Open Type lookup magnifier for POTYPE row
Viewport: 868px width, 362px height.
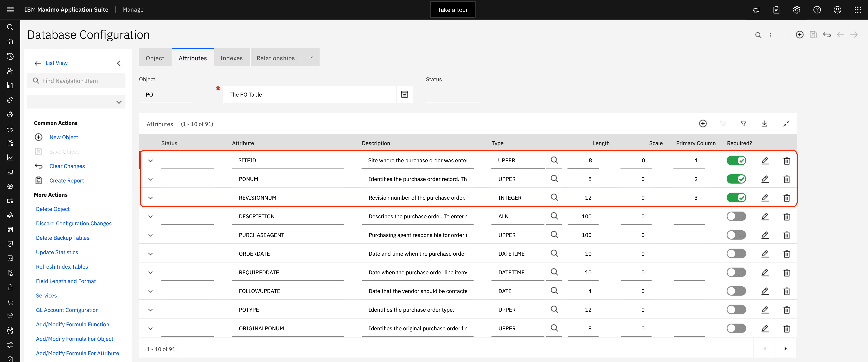(554, 309)
